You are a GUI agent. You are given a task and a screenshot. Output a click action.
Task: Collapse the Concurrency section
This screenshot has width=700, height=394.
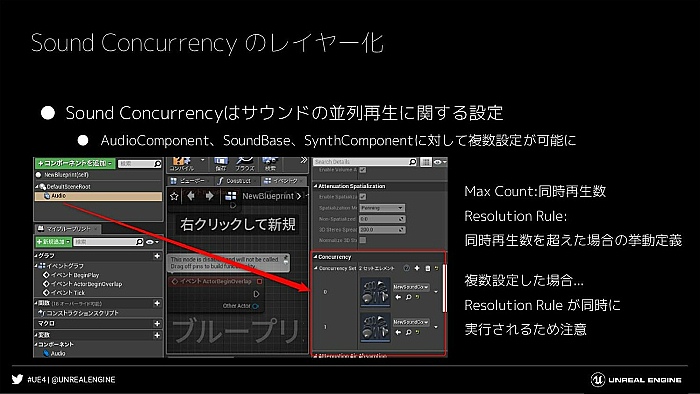click(x=315, y=257)
